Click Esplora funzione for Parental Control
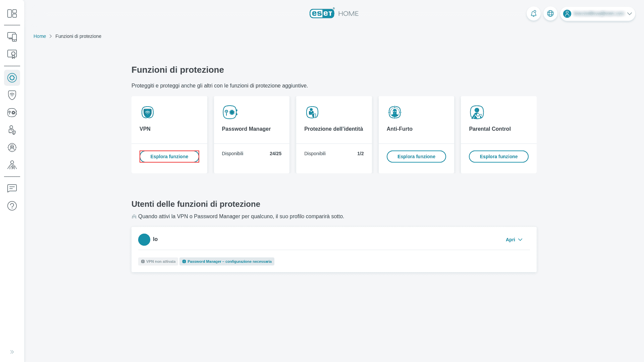The width and height of the screenshot is (644, 362). (499, 157)
